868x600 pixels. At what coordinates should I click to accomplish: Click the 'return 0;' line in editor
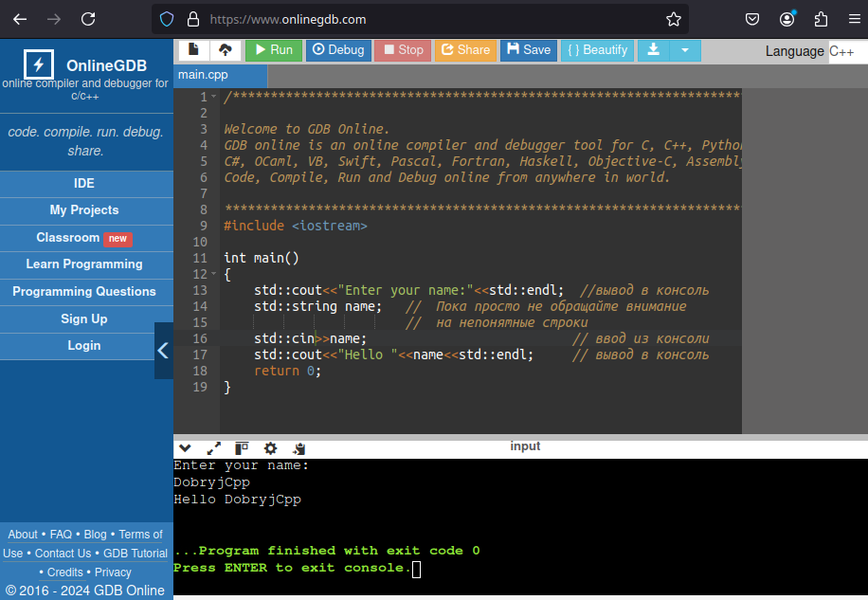(x=287, y=371)
